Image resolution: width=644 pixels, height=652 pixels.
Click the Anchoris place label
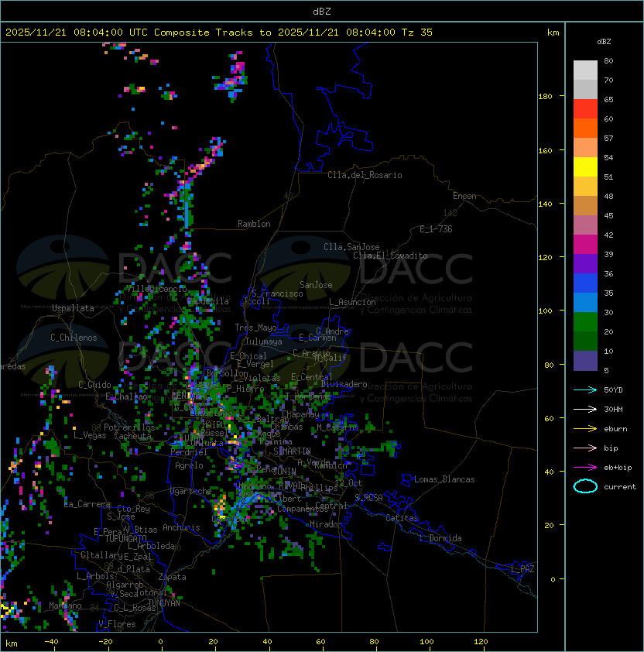click(x=181, y=527)
